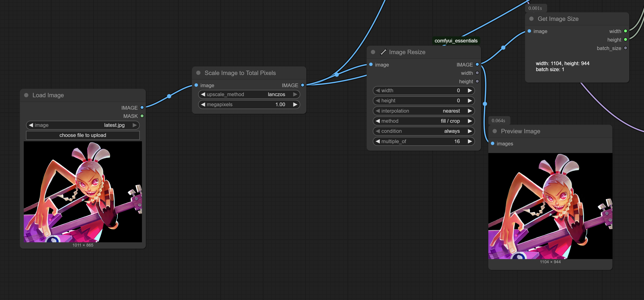Collapse the Load Image node using its title dot

click(x=26, y=95)
